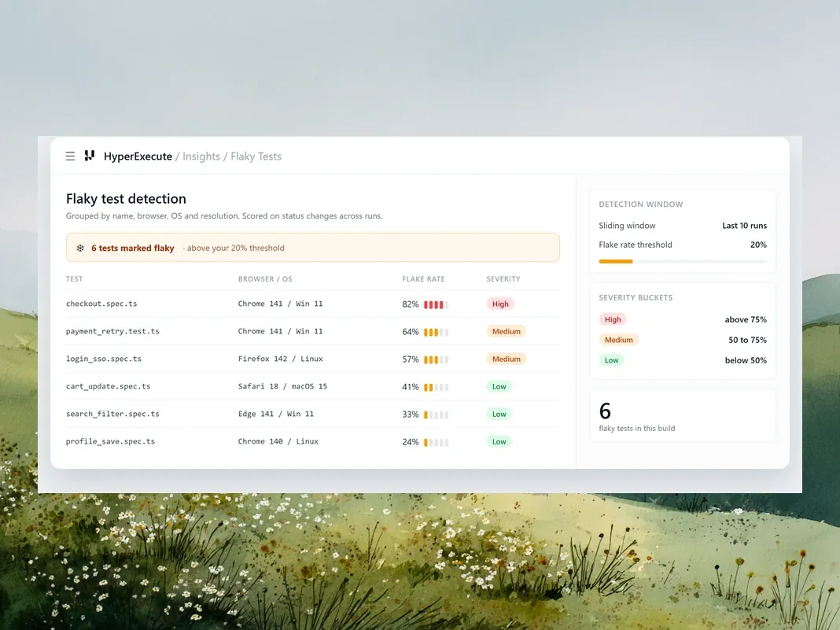Click Edge 141 / Win 11 cell
The image size is (840, 630).
pos(276,414)
